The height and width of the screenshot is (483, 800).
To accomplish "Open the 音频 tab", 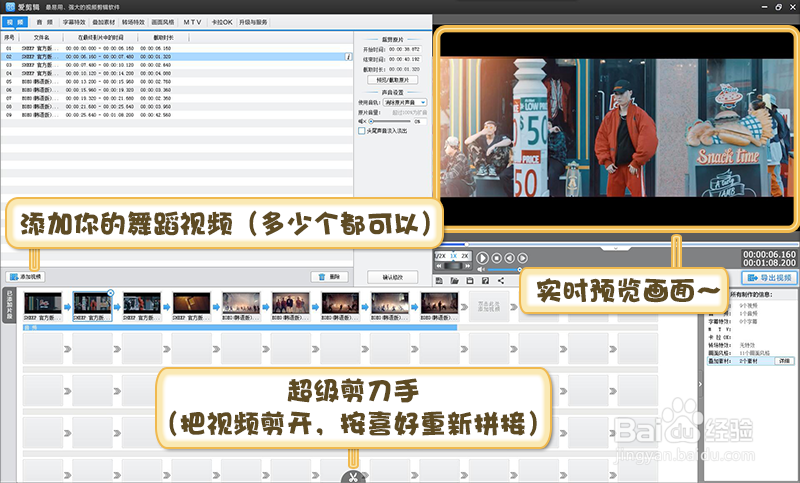I will (44, 22).
